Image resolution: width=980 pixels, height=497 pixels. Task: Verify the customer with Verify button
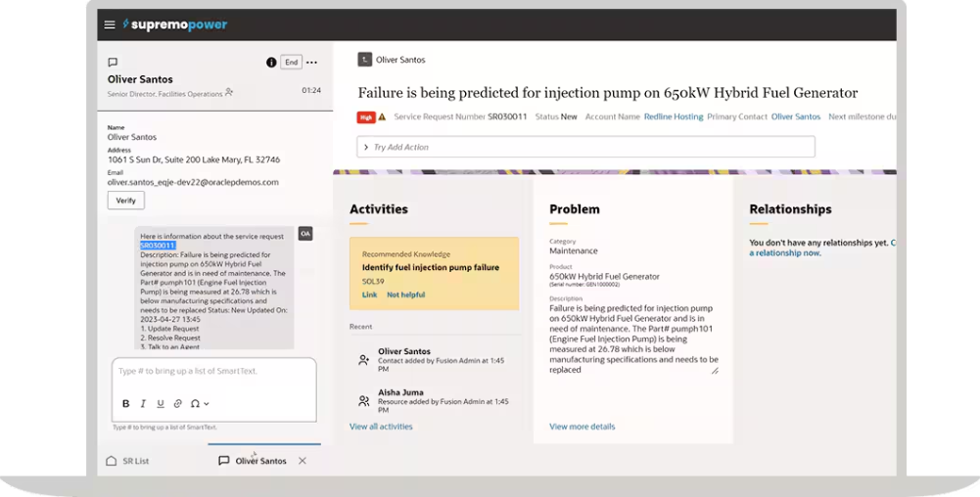[x=125, y=201]
